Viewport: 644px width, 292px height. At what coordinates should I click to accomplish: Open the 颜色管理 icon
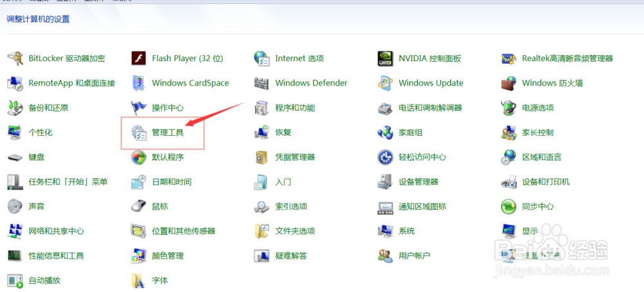click(139, 255)
